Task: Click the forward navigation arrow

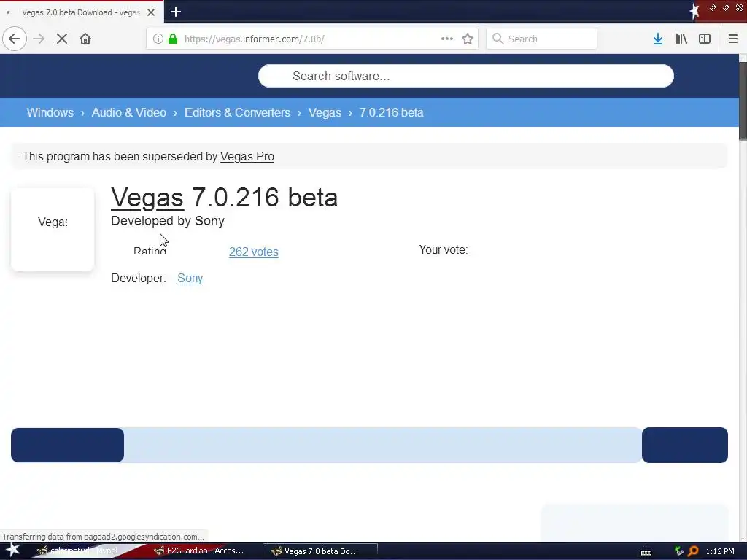Action: tap(39, 39)
